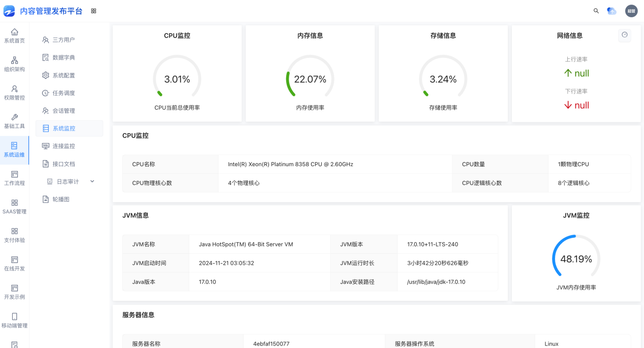This screenshot has height=348, width=644.
Task: Click the cloud upload icon in header
Action: [x=612, y=11]
